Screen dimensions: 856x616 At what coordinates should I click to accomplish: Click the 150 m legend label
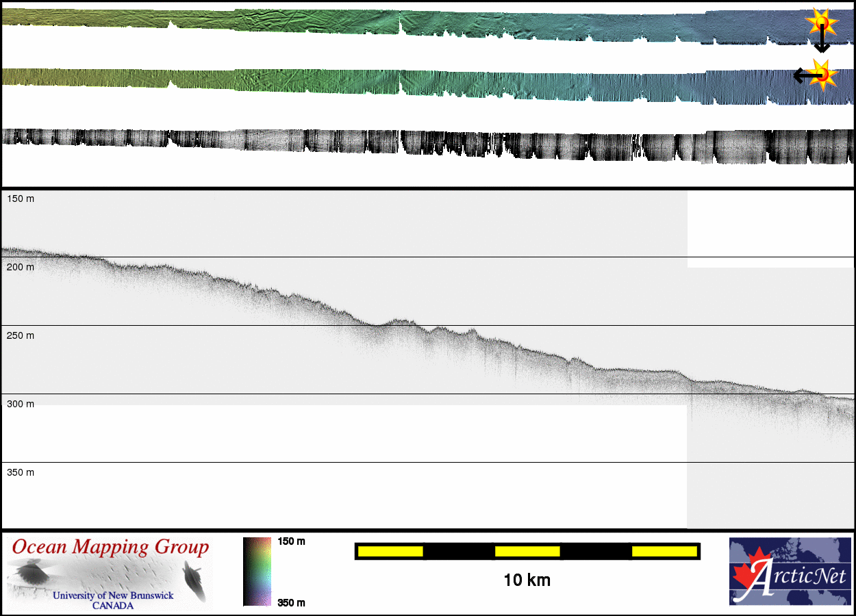(290, 541)
